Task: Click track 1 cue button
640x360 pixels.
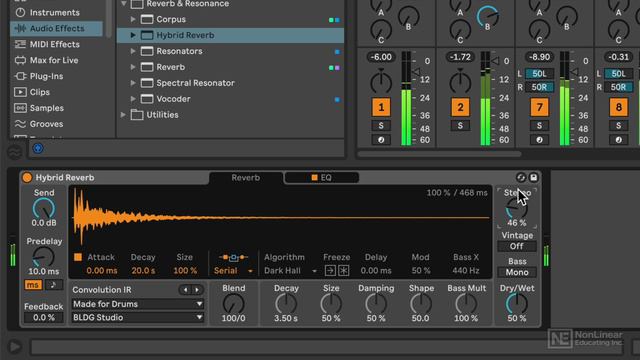Action: 381,140
